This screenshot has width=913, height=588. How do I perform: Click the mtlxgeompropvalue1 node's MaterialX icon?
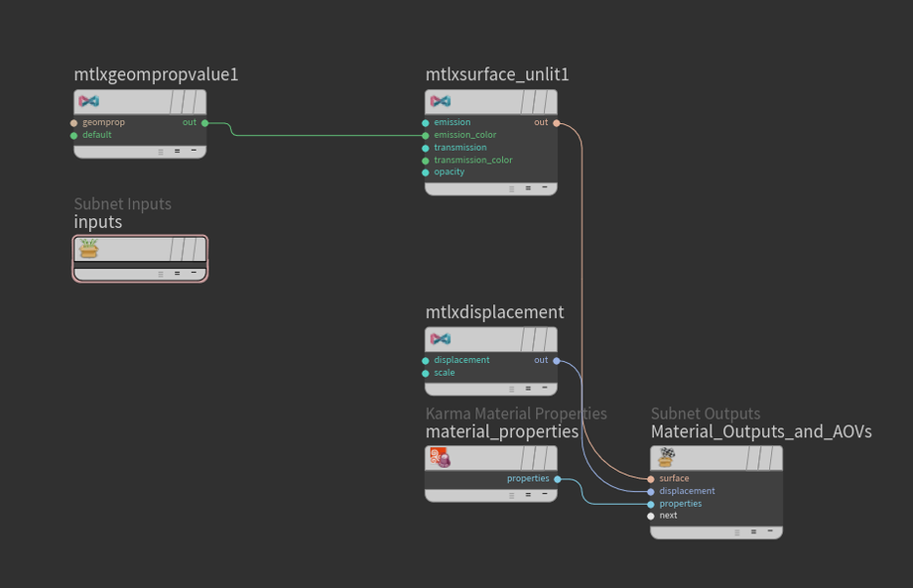89,101
